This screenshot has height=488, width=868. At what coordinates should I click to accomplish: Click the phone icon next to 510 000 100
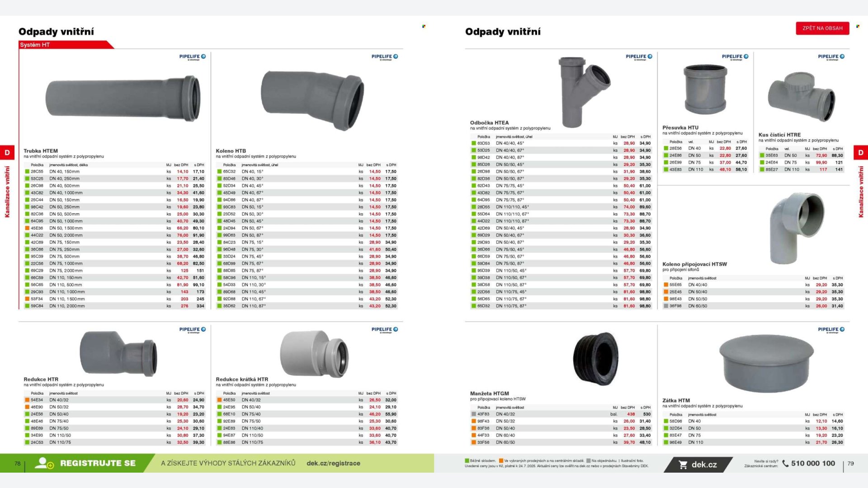click(785, 463)
